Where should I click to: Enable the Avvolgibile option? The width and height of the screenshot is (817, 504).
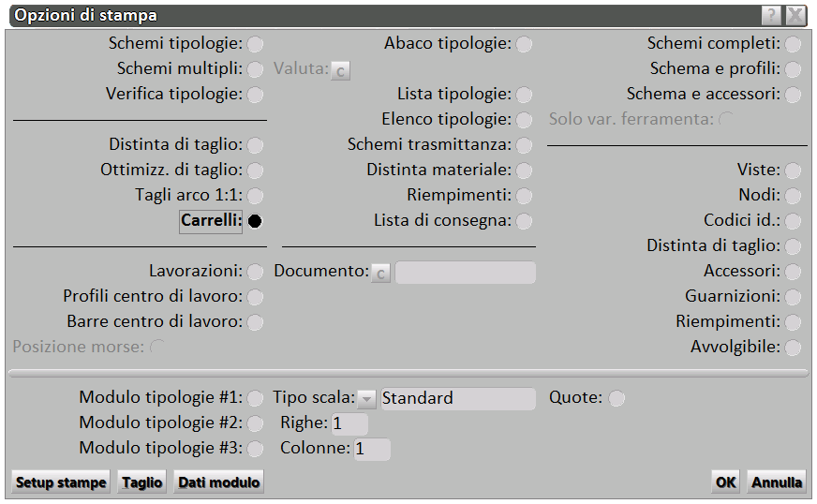793,348
